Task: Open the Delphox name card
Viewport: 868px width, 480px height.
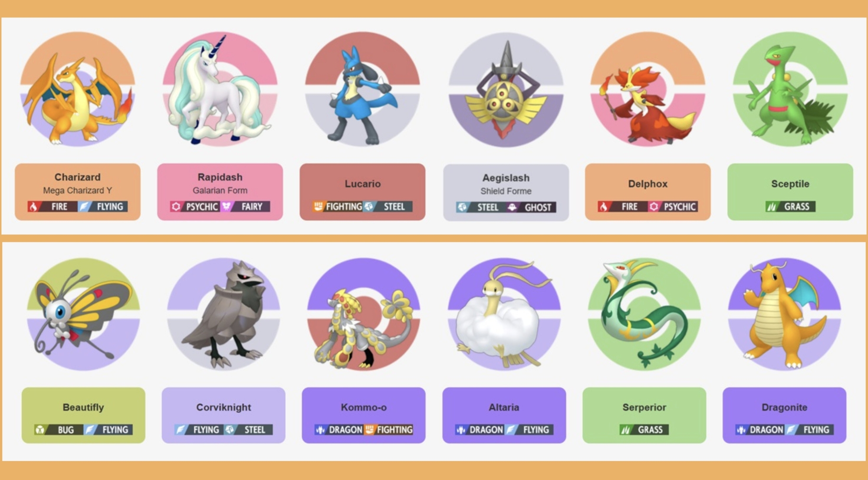Action: pyautogui.click(x=648, y=192)
